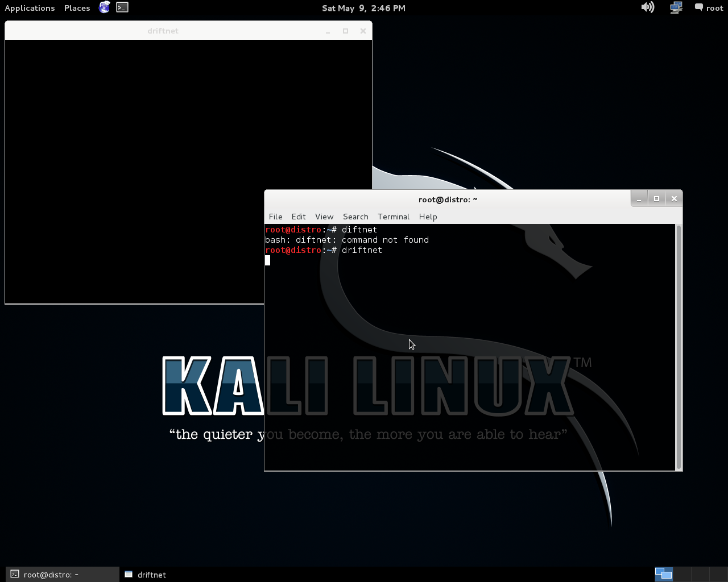Open the terminal Edit menu
Screen dimensions: 728x582
299,217
